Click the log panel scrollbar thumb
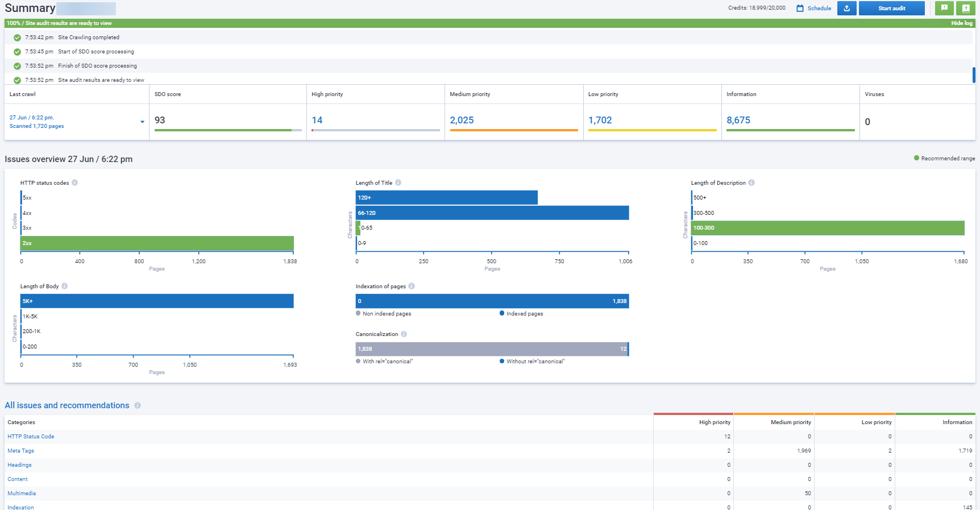The height and width of the screenshot is (510, 980). tap(974, 75)
